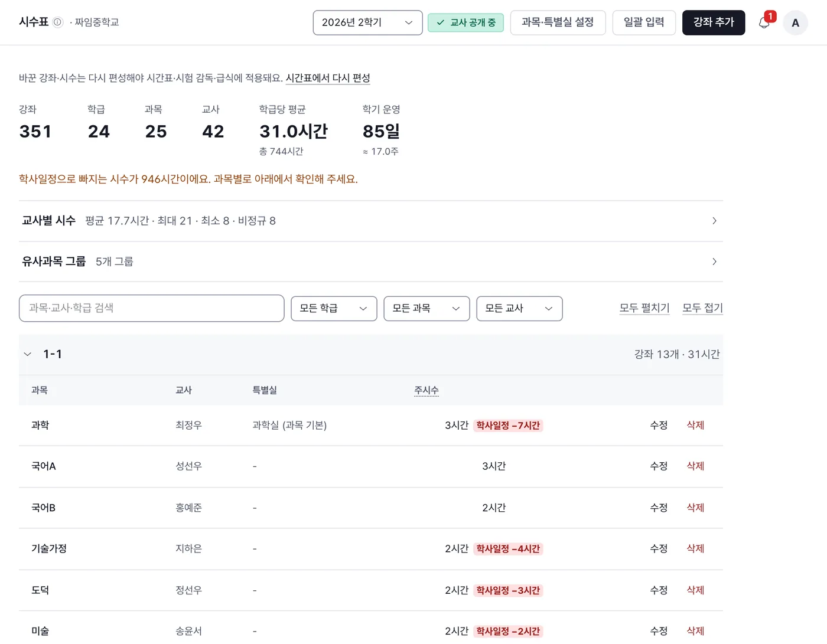Click the 학사일정 −4시간 badge
827x644 pixels.
coord(508,549)
